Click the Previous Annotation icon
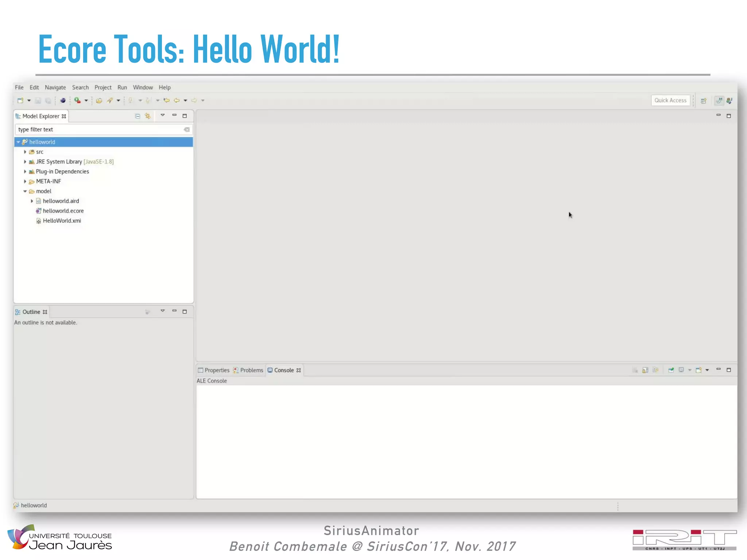Viewport: 747px width, 560px height. point(148,100)
